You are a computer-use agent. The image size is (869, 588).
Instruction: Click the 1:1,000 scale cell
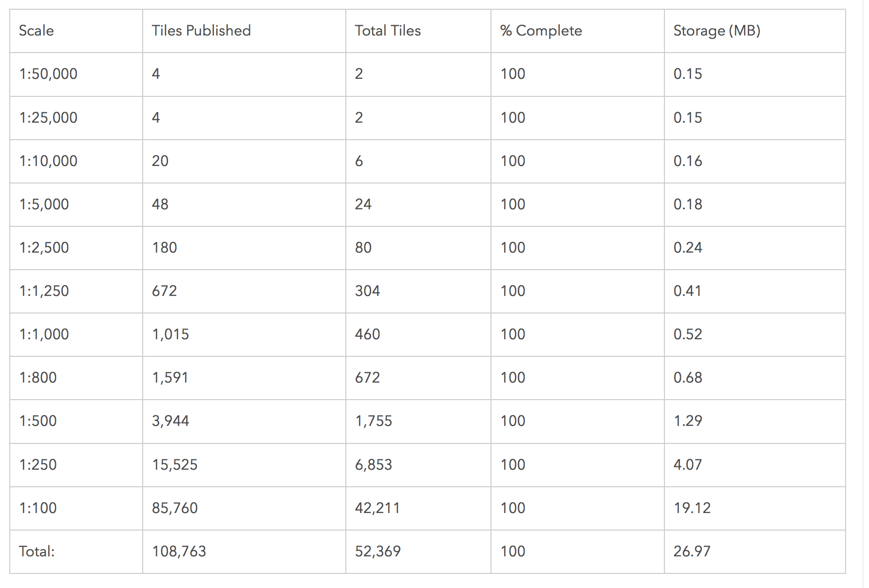pyautogui.click(x=44, y=334)
